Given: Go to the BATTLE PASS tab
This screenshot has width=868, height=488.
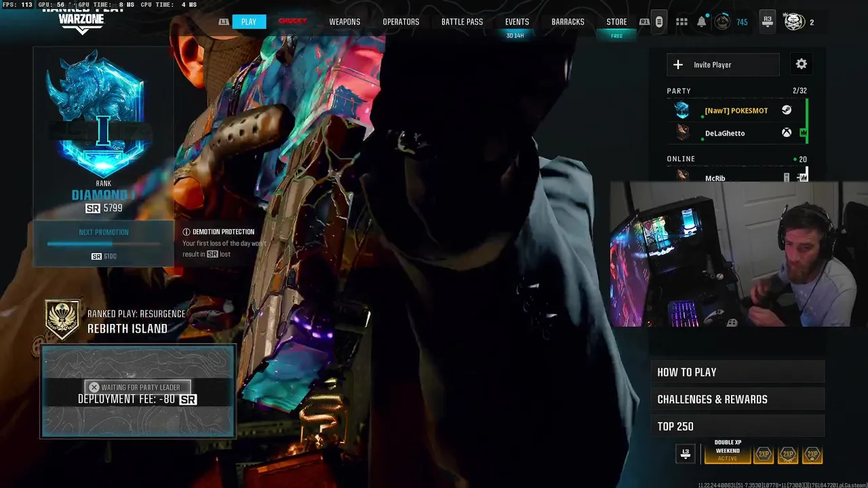Looking at the screenshot, I should 462,22.
